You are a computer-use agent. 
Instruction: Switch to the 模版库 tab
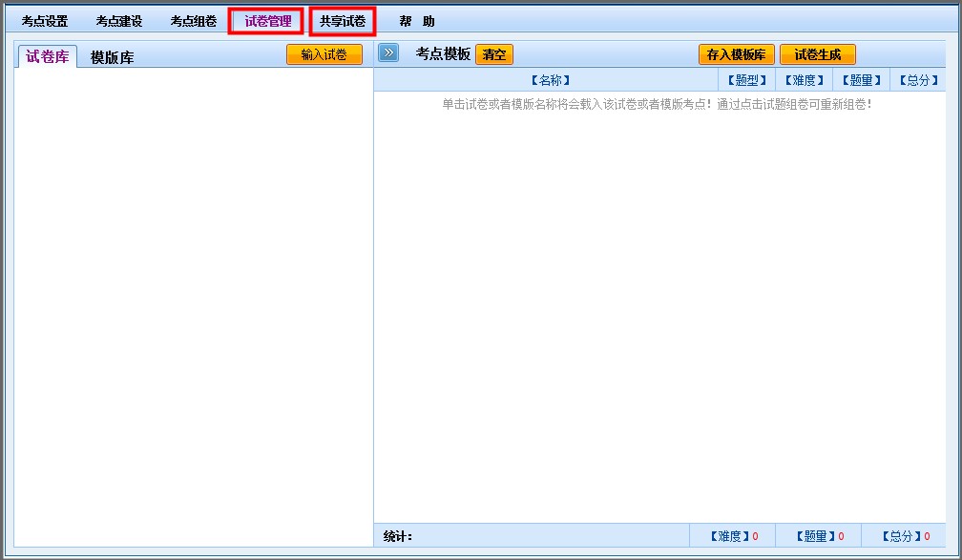pyautogui.click(x=113, y=57)
